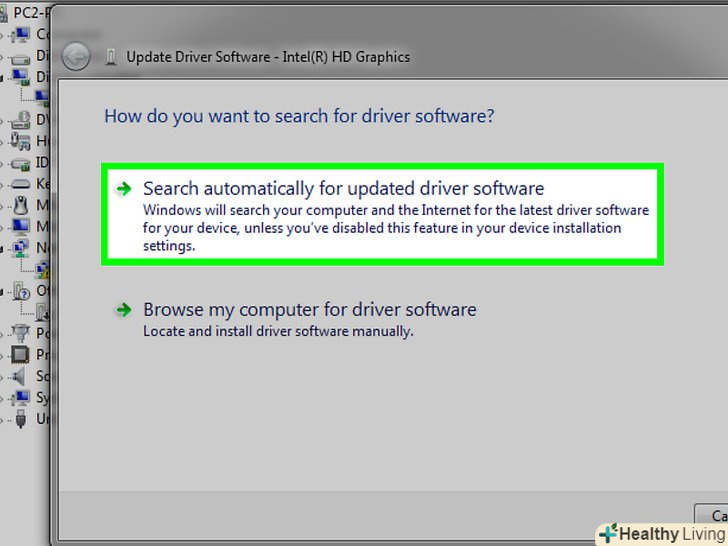Choose Search automatically for updated driver software
The height and width of the screenshot is (546, 728).
pyautogui.click(x=382, y=214)
